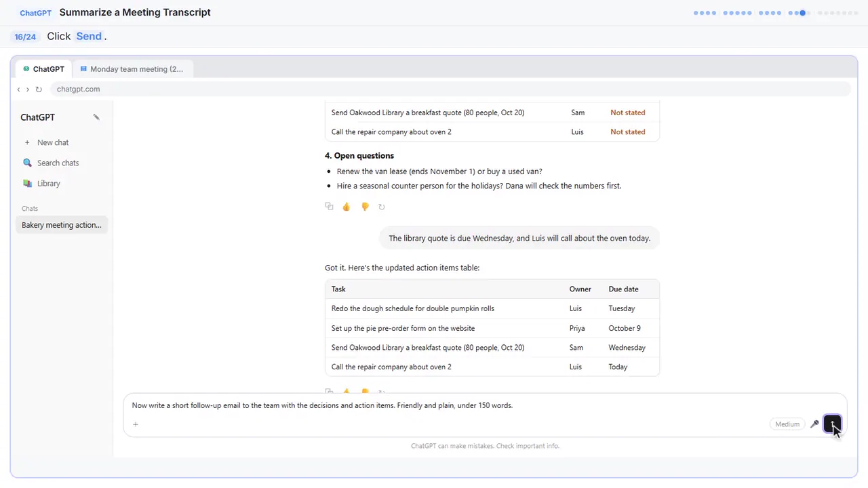Viewport: 868px width, 488px height.
Task: Regenerate the summary response
Action: [x=382, y=207]
